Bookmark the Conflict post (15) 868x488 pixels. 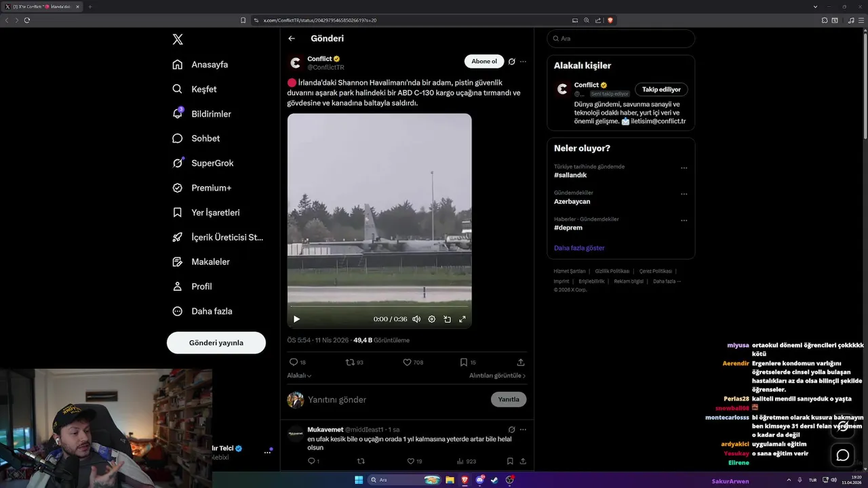point(468,363)
